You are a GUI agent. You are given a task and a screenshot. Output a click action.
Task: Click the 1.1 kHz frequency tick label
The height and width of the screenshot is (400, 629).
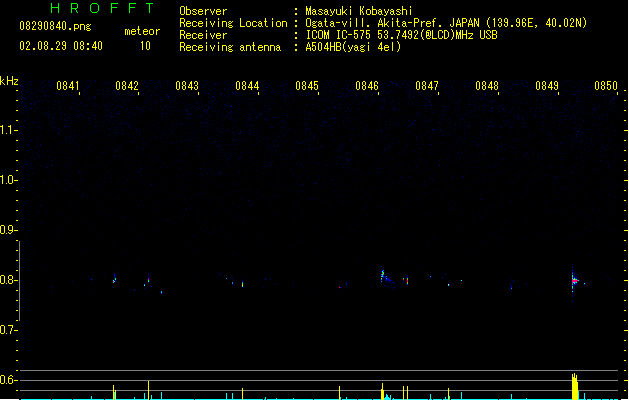pyautogui.click(x=8, y=130)
